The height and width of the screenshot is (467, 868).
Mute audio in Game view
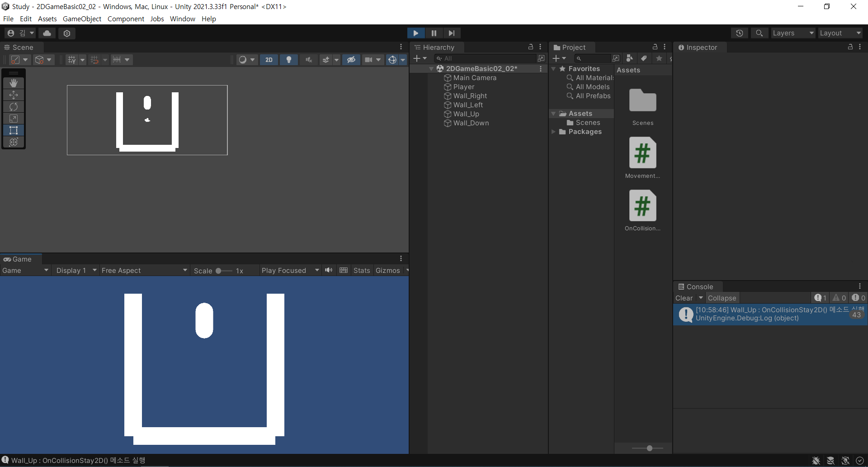coord(329,270)
